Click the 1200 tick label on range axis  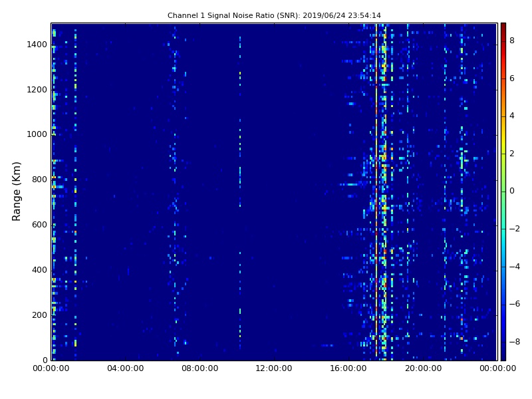click(37, 90)
